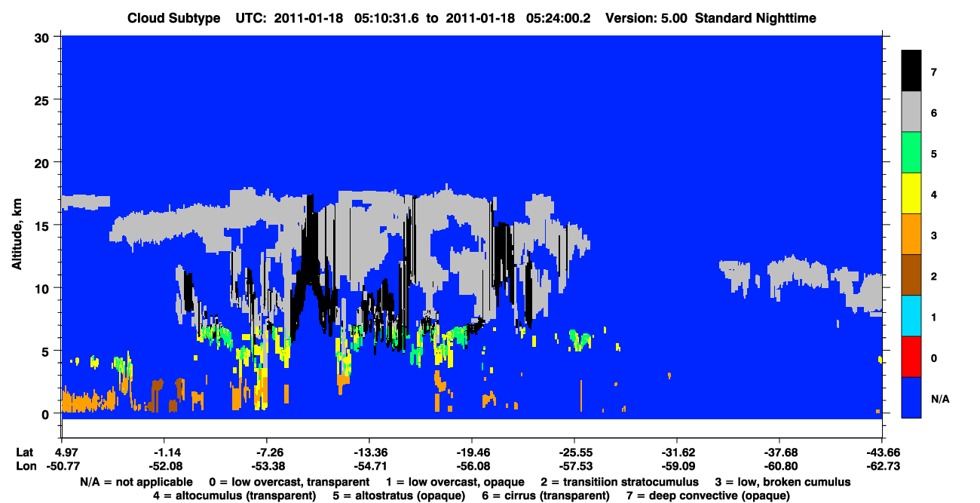Click latitude value -13.36
Screen dimensions: 980x503
click(369, 452)
